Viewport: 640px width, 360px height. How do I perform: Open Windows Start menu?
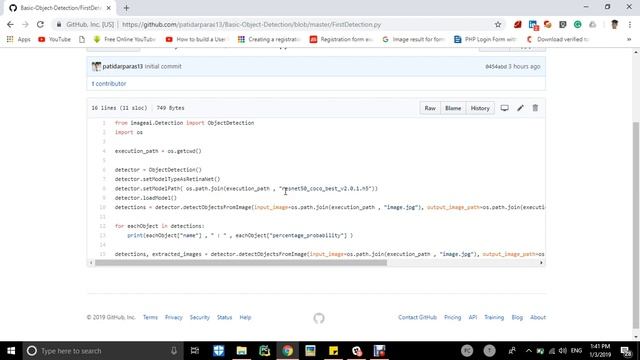pyautogui.click(x=11, y=351)
